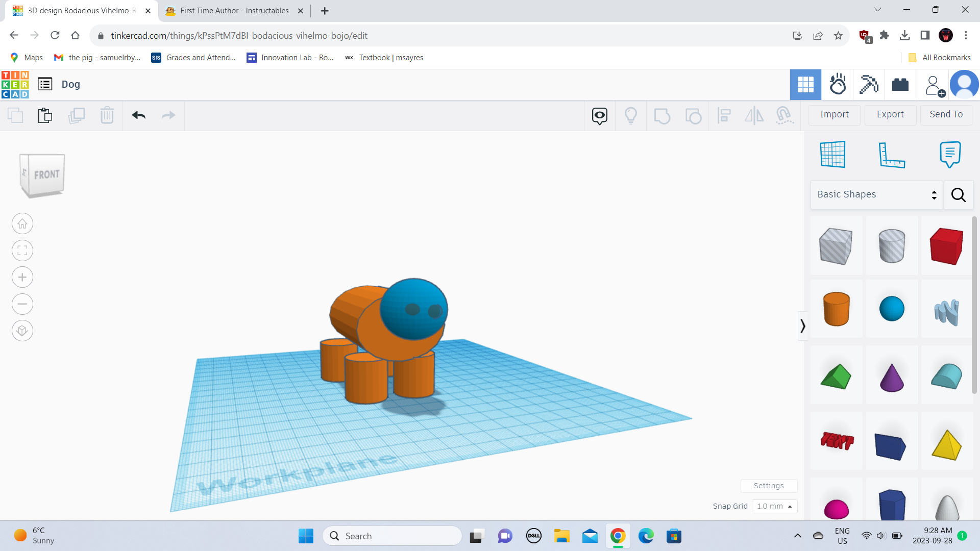Click the Undo arrow button
Image resolution: width=980 pixels, height=551 pixels.
tap(138, 114)
